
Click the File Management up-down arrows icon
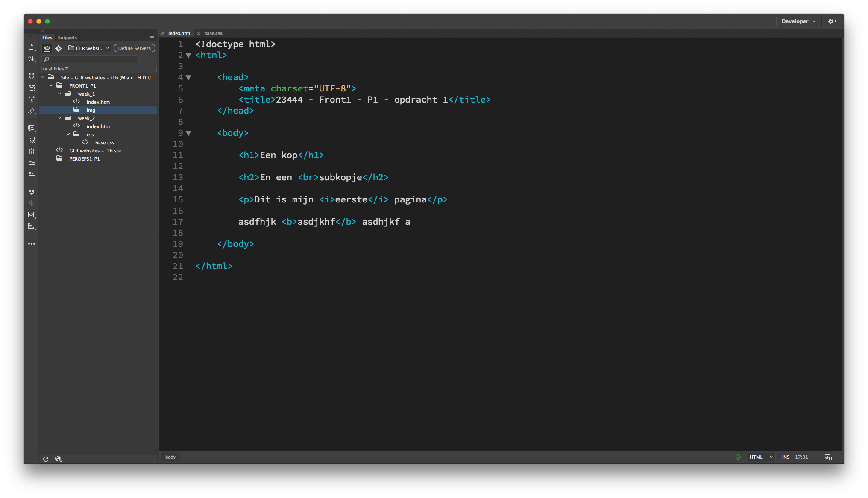pyautogui.click(x=31, y=59)
